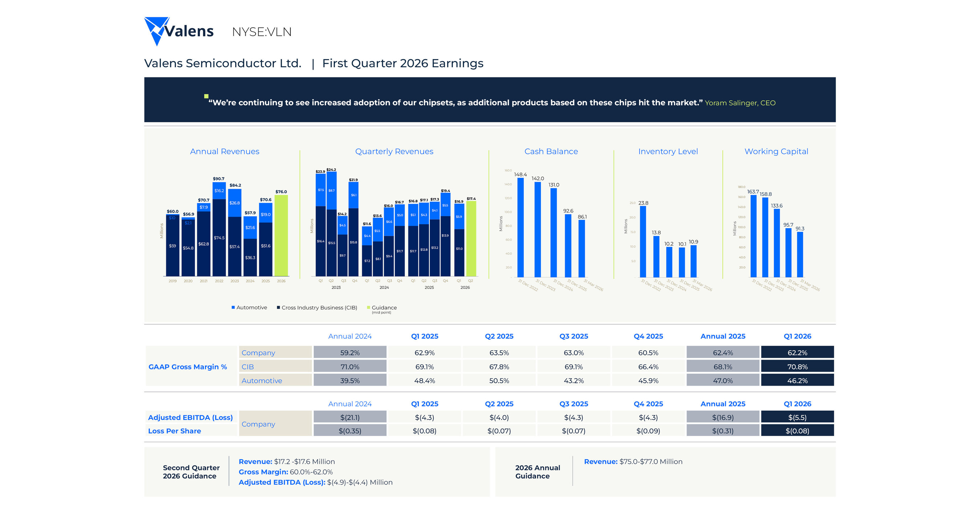Click the green $76.0 guidance bar
The image size is (980, 513).
[x=281, y=235]
